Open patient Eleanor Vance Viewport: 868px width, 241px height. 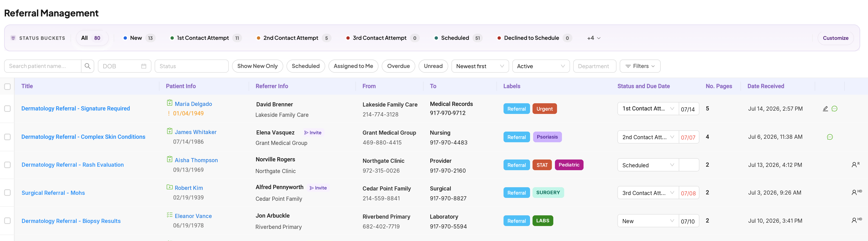click(x=193, y=216)
